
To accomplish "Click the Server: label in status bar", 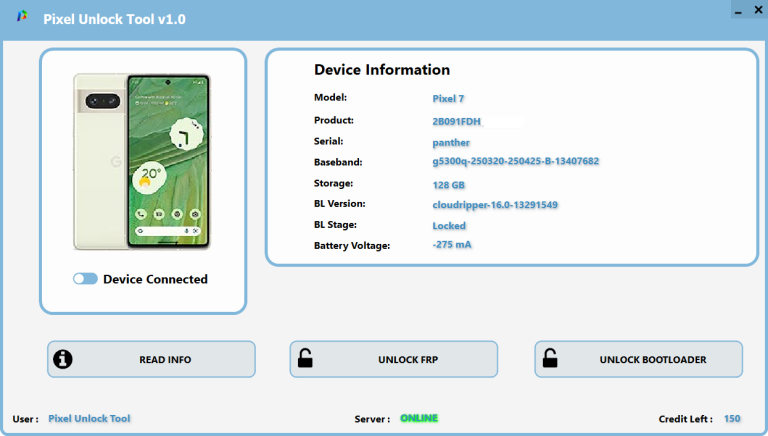I will [372, 419].
